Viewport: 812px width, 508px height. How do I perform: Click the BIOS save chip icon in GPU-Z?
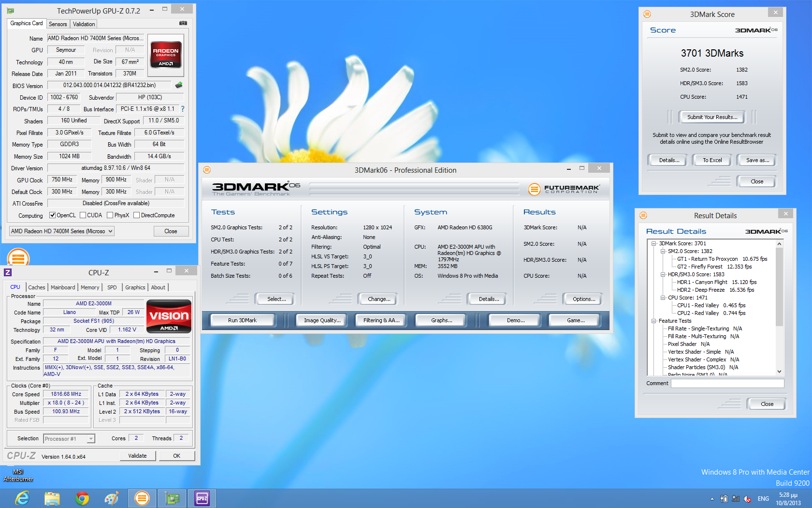pyautogui.click(x=179, y=85)
